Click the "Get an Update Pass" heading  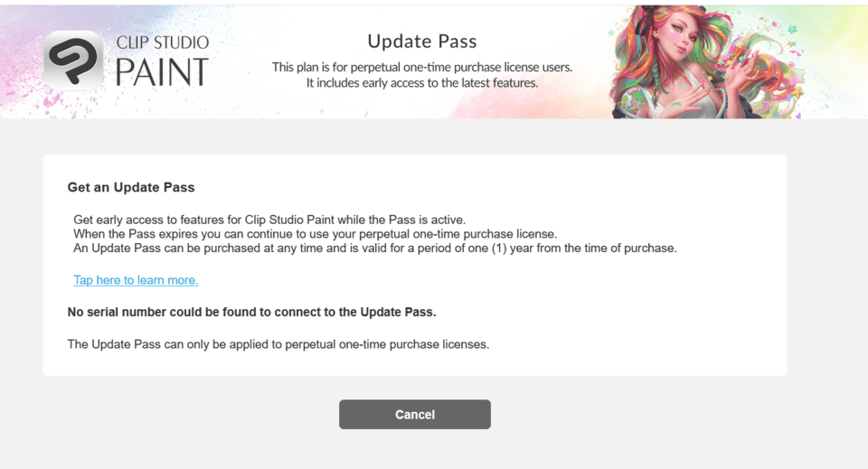(x=131, y=188)
